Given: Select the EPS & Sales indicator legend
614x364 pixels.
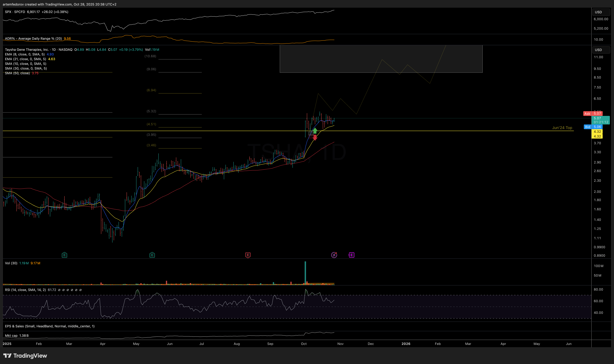Looking at the screenshot, I should (50, 326).
